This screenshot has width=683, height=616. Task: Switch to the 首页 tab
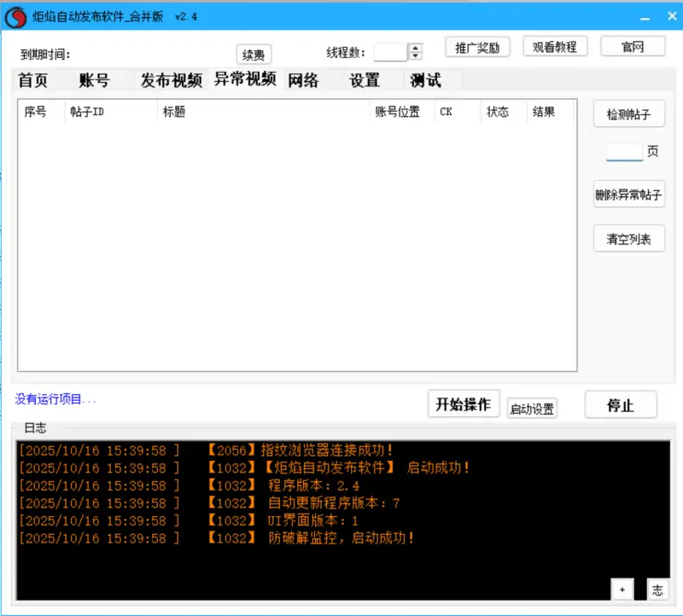coord(33,81)
